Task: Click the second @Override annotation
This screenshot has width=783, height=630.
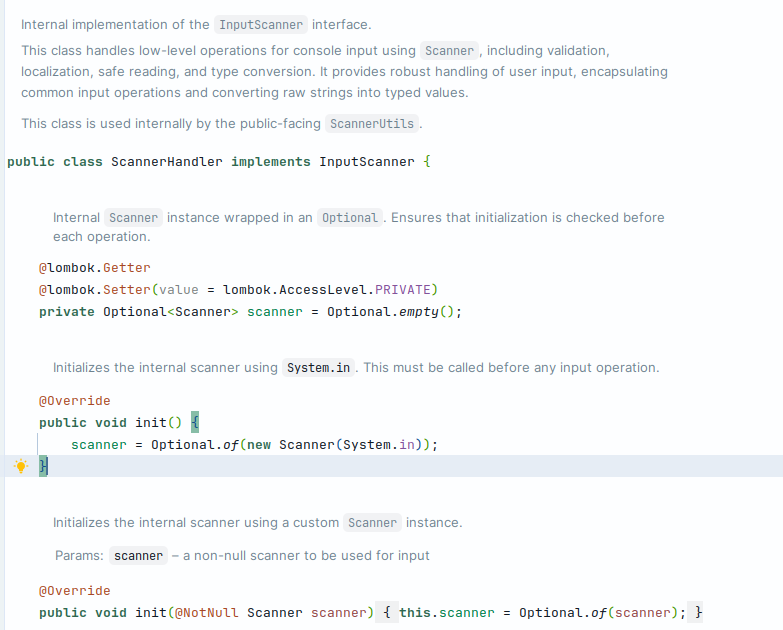Action: click(75, 591)
